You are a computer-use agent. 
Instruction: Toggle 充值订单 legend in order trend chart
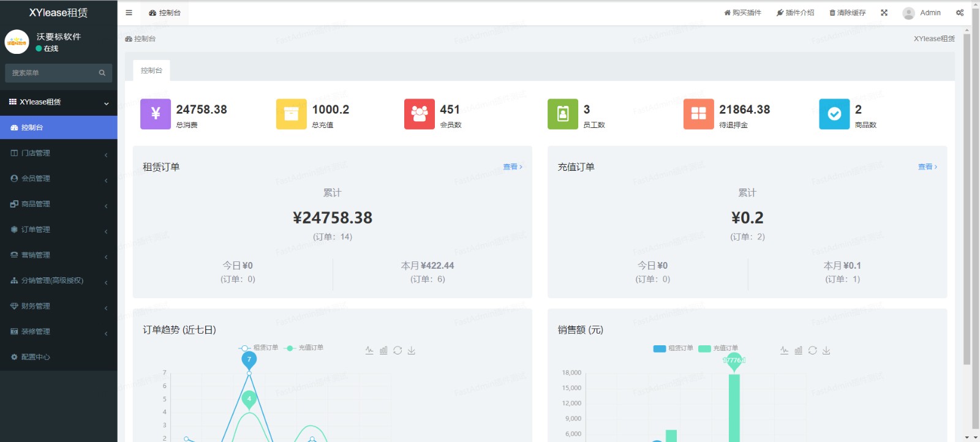tap(304, 348)
